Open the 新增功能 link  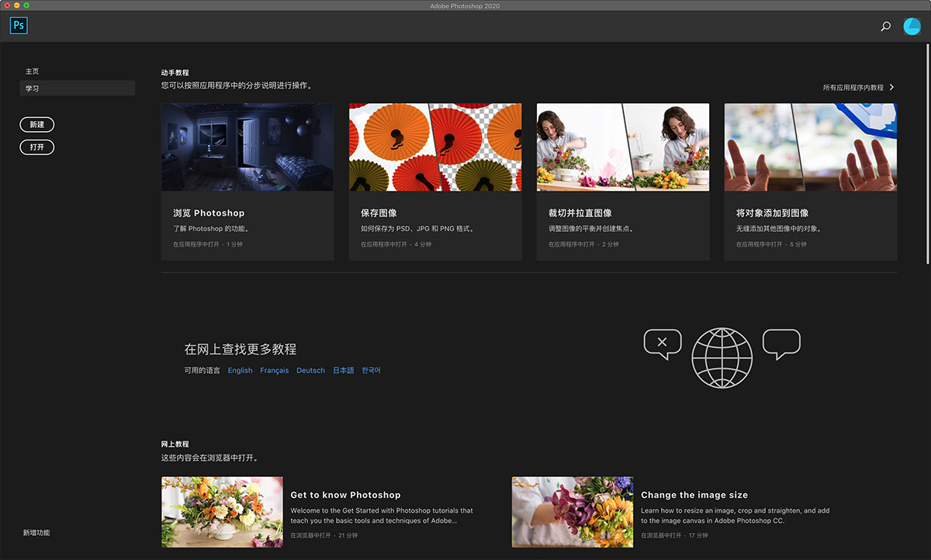point(36,533)
